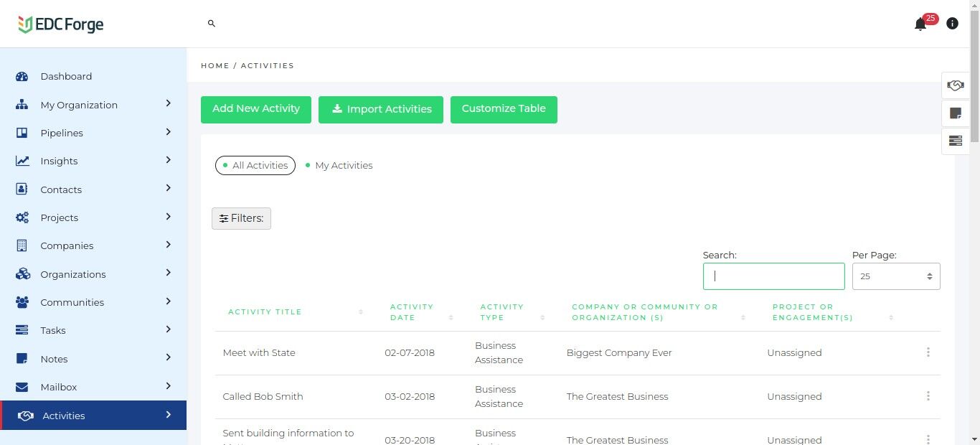The image size is (980, 445).
Task: Click the Dashboard gauge icon in sidebar
Action: tap(22, 76)
